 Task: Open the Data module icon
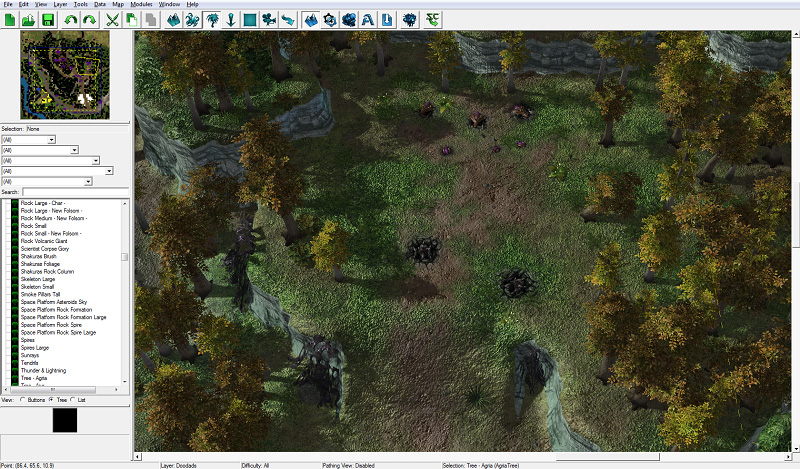(x=349, y=20)
